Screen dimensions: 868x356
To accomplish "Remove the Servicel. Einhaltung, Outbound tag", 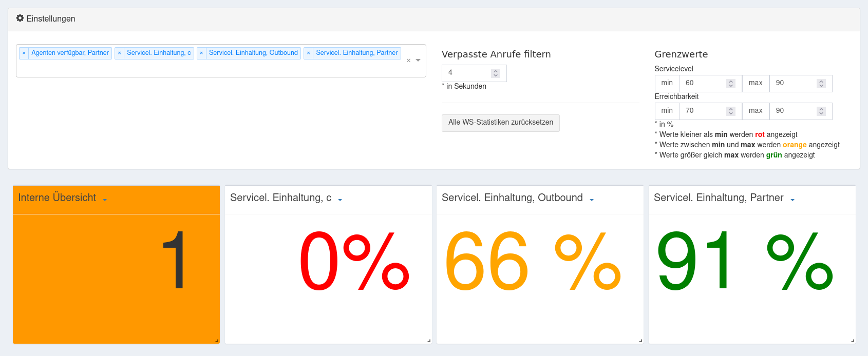I will coord(201,53).
